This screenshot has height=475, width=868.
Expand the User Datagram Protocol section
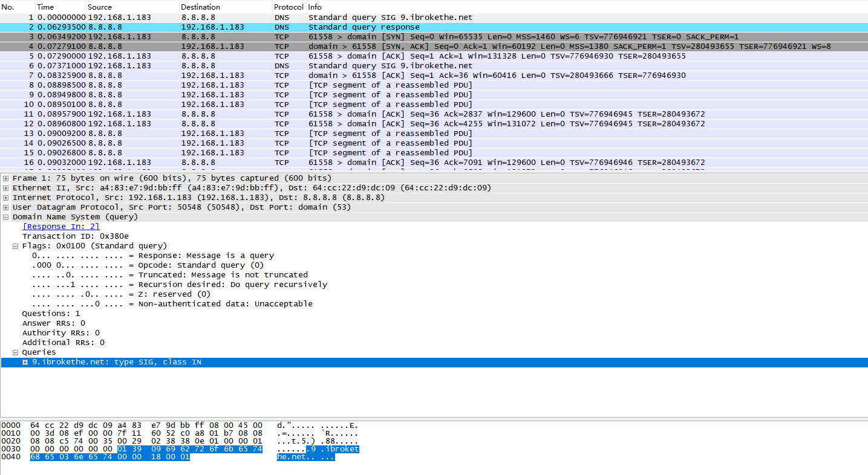click(6, 207)
